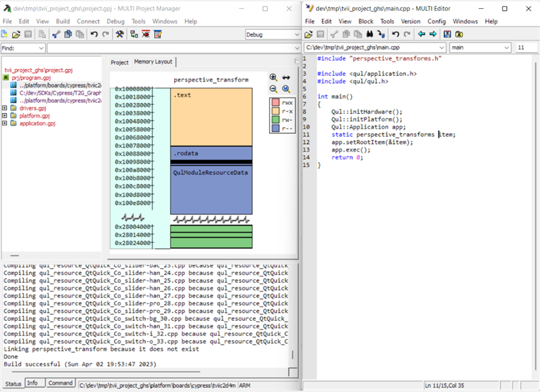540x392 pixels.
Task: Switch to the Project tab
Action: coord(119,62)
